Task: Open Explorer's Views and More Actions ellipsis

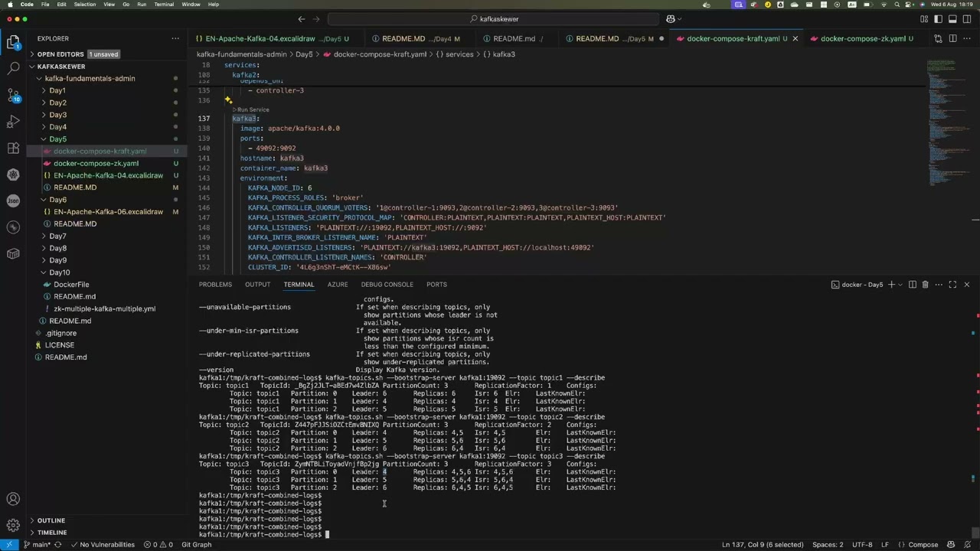Action: [175, 38]
